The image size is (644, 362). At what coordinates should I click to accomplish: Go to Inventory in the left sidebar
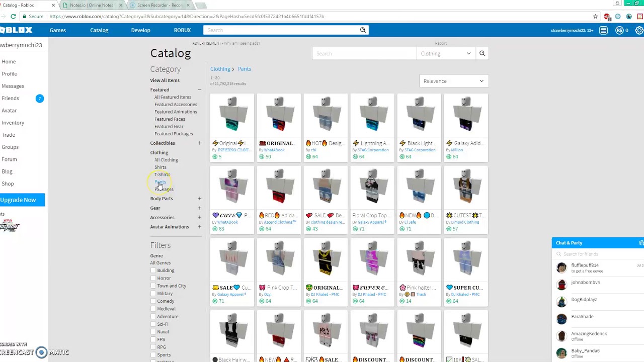coord(13,123)
